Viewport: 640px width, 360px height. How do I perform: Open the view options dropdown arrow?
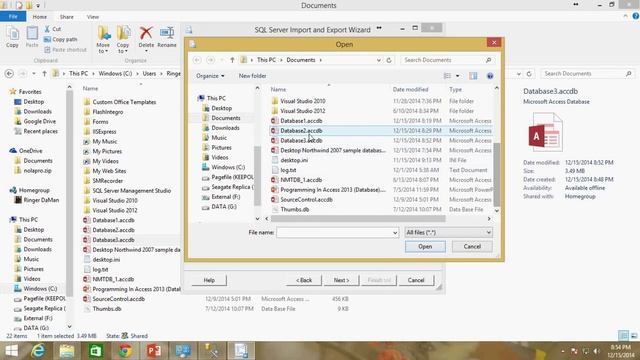[458, 76]
